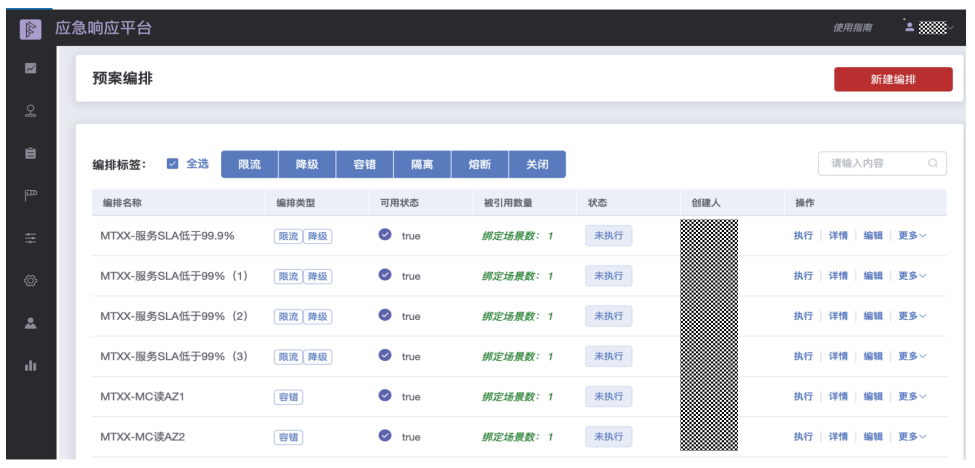This screenshot has width=975, height=468.
Task: Click 执行 for MTXX-服务SLA低于99%(3)
Action: (803, 356)
